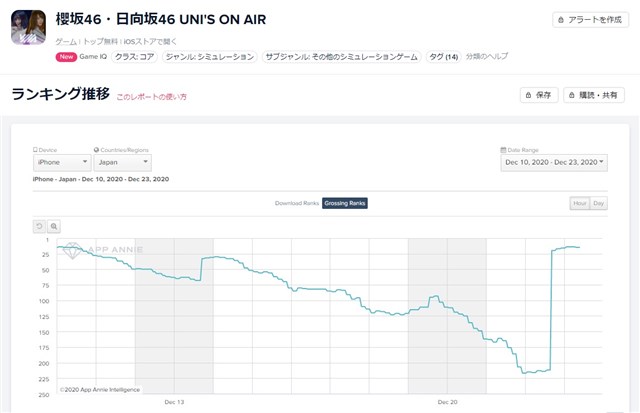Click the lock icon on 購読・共有 button

pos(571,95)
